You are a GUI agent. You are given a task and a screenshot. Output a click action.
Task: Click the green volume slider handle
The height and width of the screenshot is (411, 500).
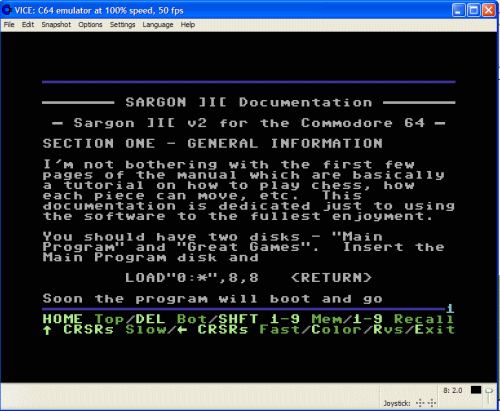[489, 390]
